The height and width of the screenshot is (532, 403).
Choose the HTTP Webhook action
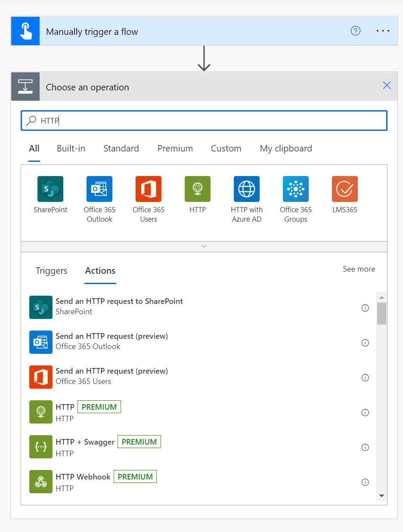coord(198,482)
